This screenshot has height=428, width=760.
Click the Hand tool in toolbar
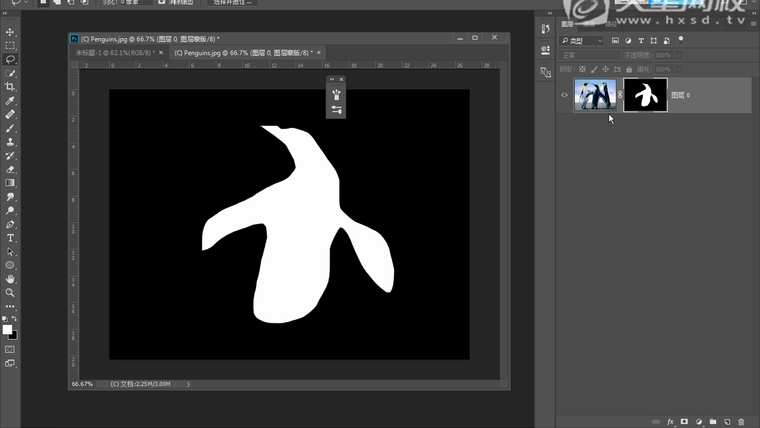(10, 279)
